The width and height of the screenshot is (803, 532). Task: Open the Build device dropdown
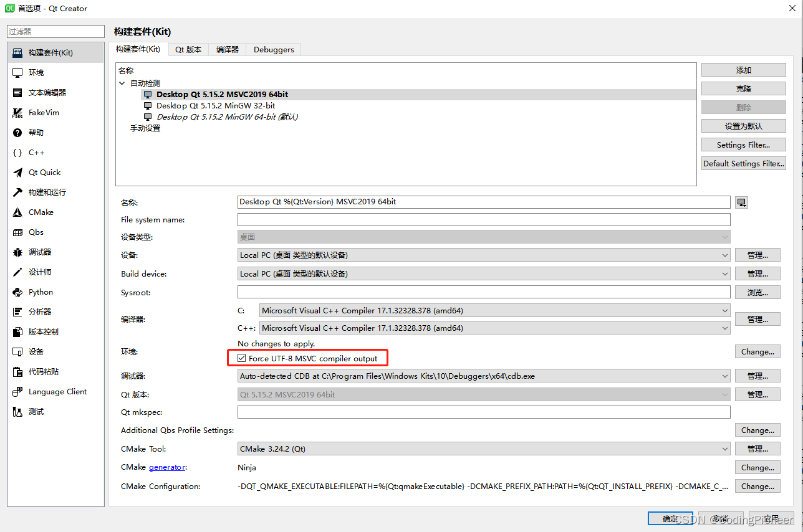(484, 273)
